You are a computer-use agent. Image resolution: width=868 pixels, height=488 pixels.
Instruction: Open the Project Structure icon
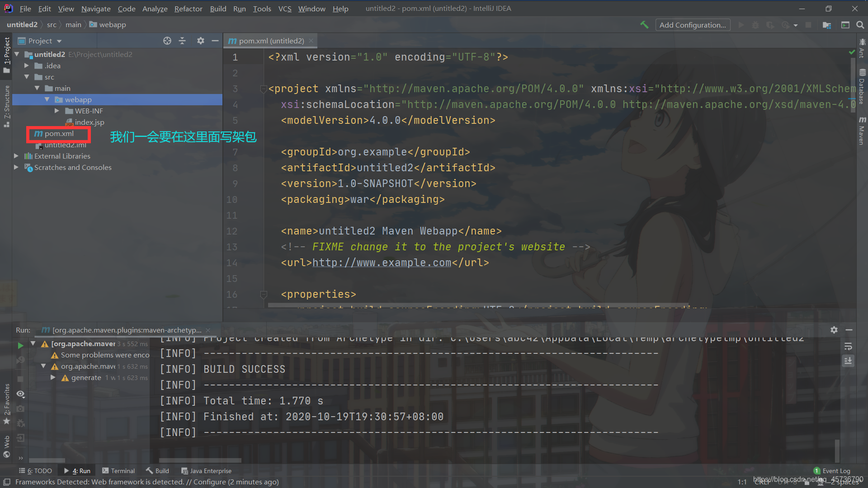tap(827, 25)
